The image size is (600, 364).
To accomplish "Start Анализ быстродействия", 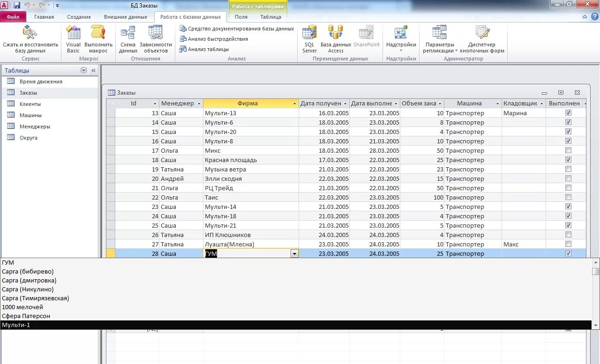I will click(x=214, y=39).
